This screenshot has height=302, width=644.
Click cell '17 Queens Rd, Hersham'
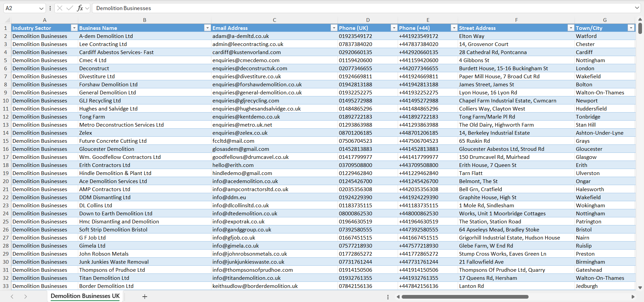[516, 278]
